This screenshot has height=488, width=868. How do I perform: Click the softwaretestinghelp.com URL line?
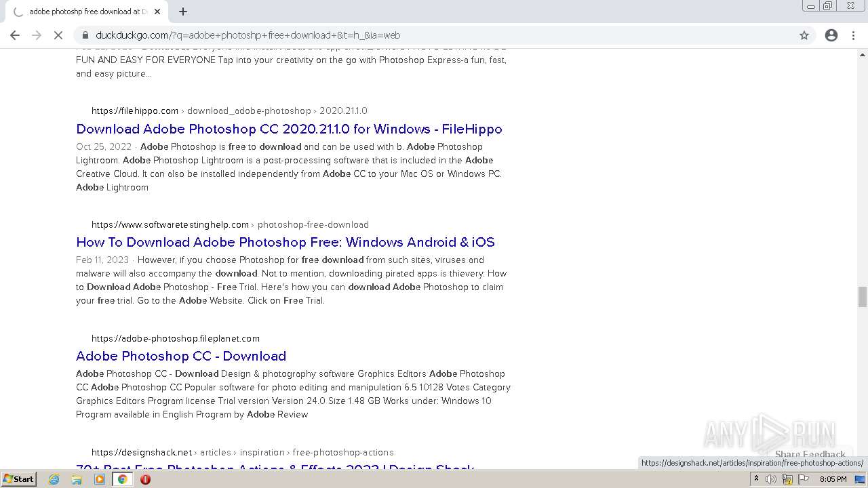coord(231,224)
